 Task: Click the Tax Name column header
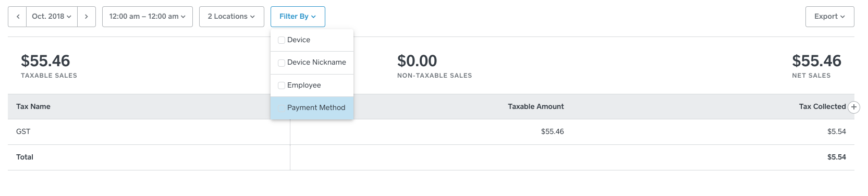pyautogui.click(x=33, y=106)
